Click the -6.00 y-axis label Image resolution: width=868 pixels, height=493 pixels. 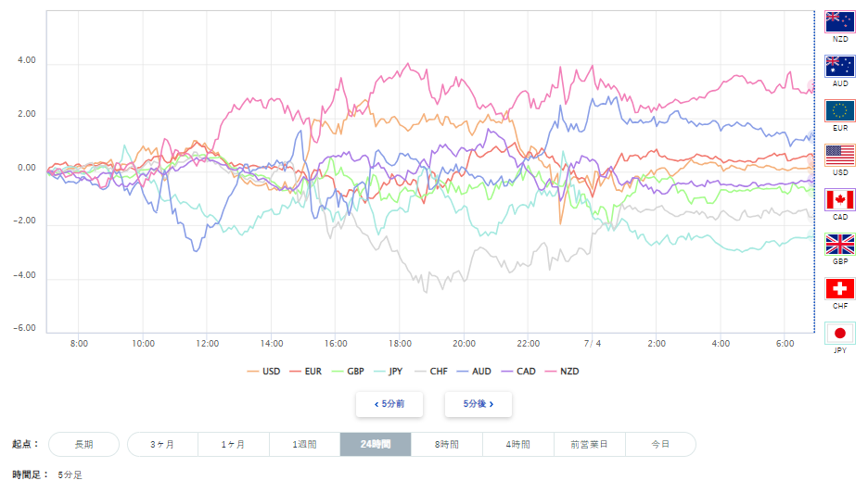point(25,328)
